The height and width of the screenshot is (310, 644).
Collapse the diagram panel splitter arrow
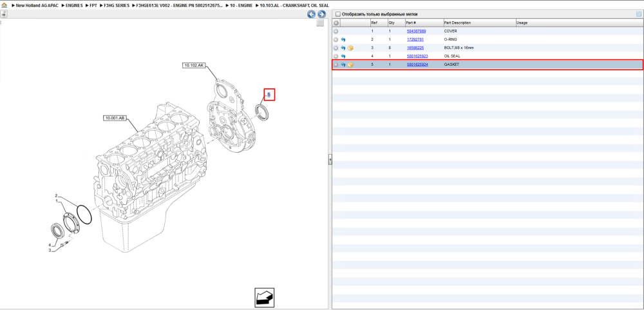[x=330, y=160]
